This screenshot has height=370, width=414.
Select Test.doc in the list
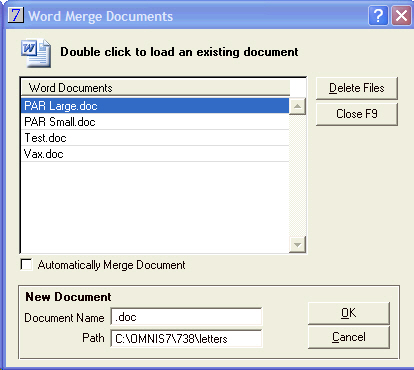point(155,138)
